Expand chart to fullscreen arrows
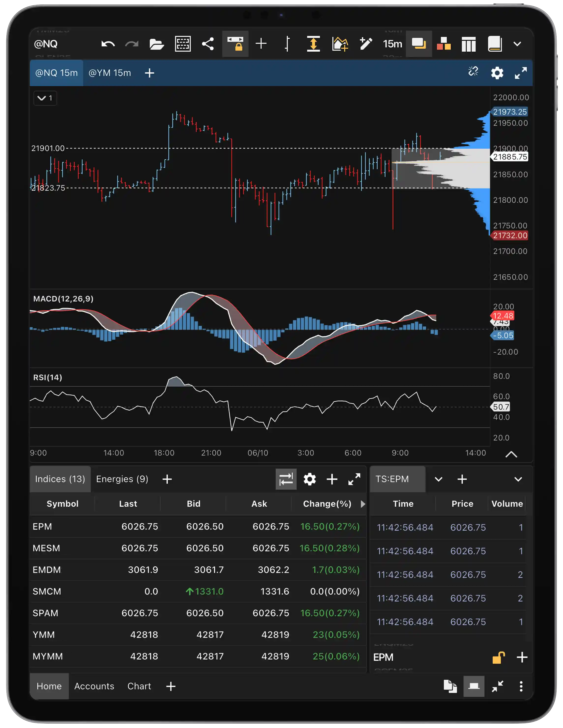Viewport: 563px width, 728px height. [521, 73]
